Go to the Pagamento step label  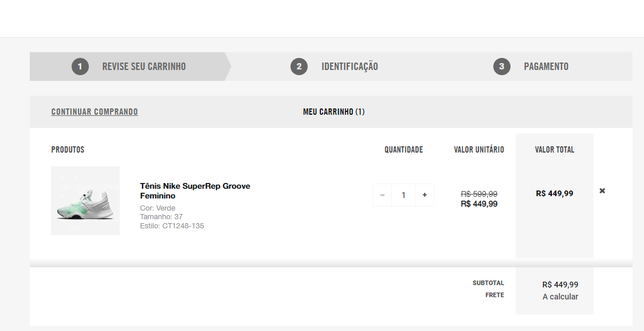click(x=546, y=67)
